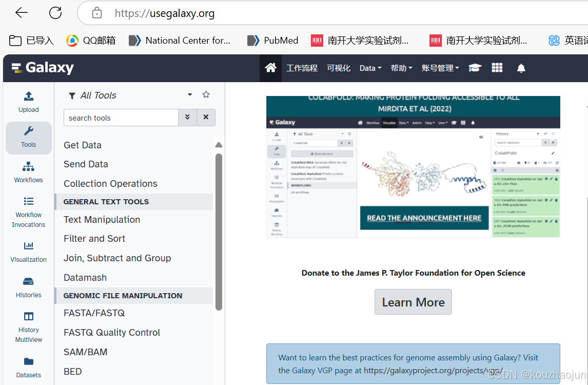Expand FASTQ Quality Control section
The height and width of the screenshot is (385, 588).
click(x=112, y=333)
